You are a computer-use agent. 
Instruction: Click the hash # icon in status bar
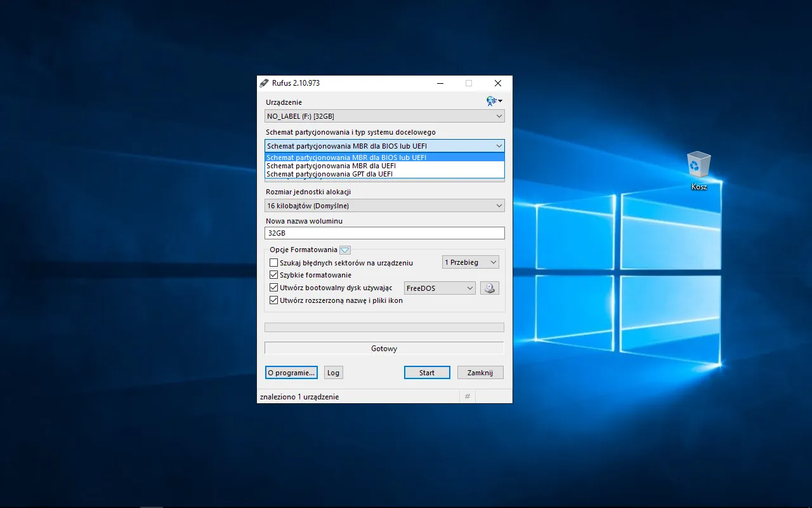point(468,396)
